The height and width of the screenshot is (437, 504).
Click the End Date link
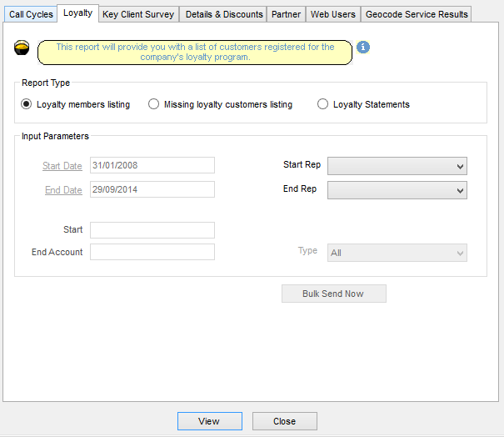[x=63, y=190]
